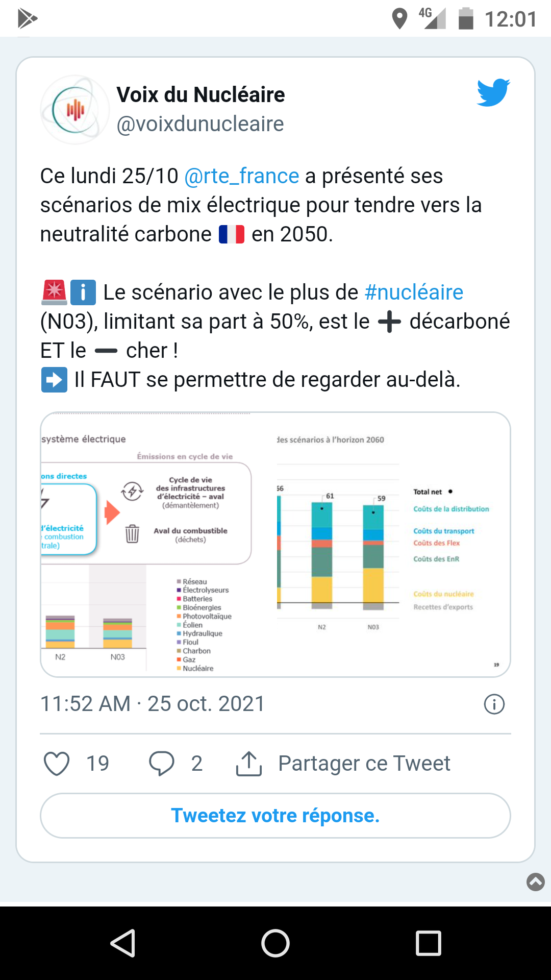
Task: Open the tweet's chart image
Action: coord(275,545)
